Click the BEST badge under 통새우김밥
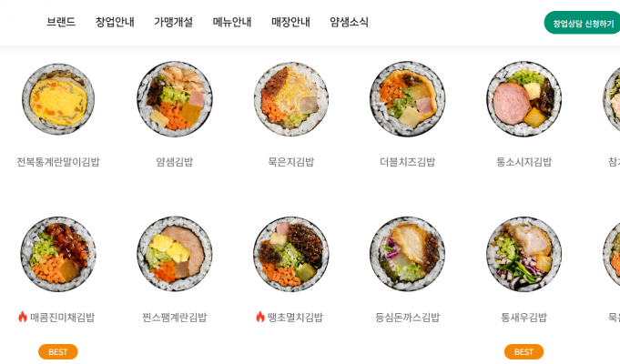 [x=523, y=352]
